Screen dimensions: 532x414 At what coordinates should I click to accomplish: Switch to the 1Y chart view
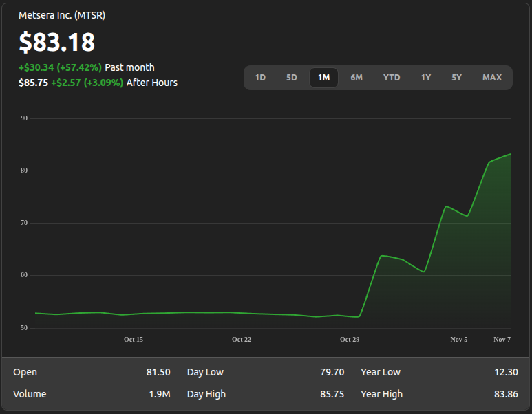[x=426, y=78]
